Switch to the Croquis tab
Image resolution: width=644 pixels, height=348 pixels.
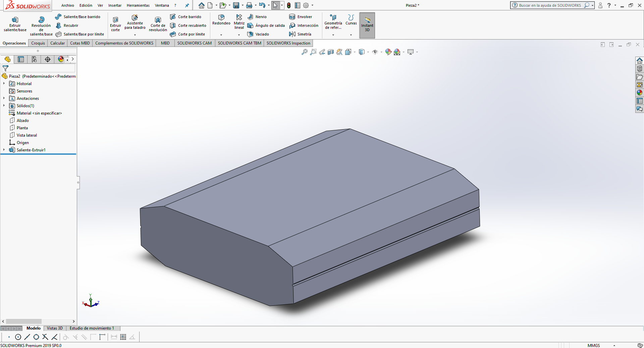click(x=38, y=43)
